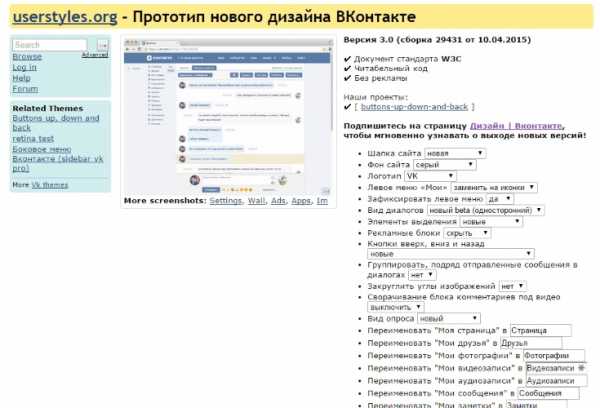Click the Видеозаписи rename field
Image resolution: width=600 pixels, height=408 pixels.
(x=556, y=368)
